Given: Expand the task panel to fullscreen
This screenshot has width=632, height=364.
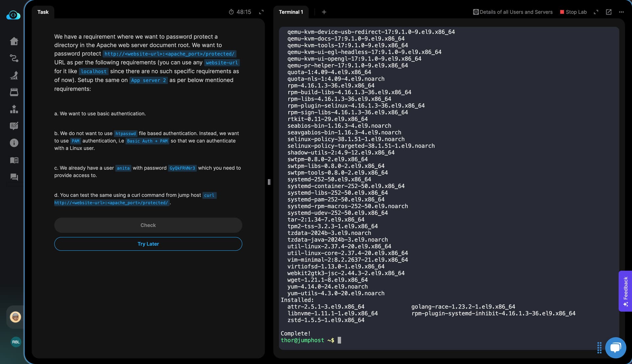Looking at the screenshot, I should click(261, 12).
